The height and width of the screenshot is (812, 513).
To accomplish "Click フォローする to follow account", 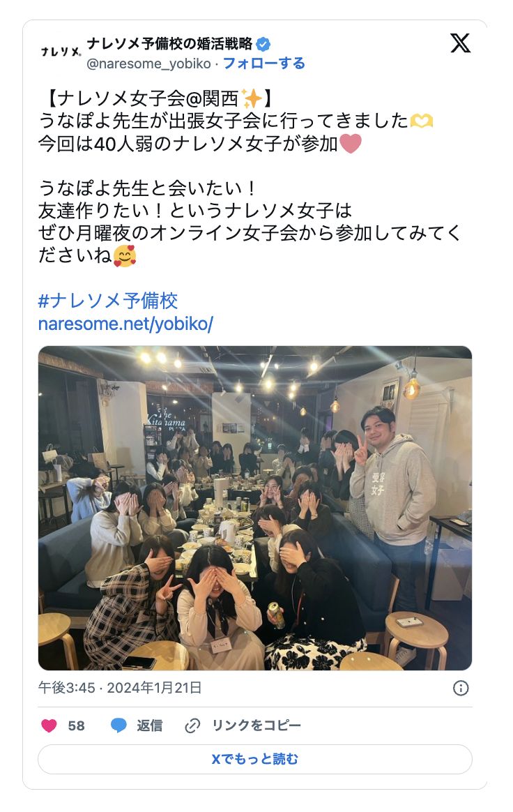I will click(x=263, y=63).
